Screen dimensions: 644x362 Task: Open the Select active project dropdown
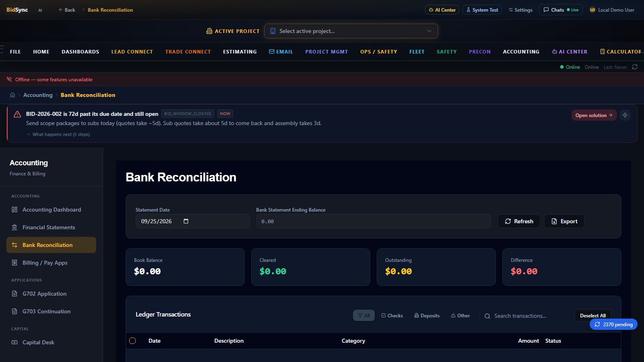351,31
